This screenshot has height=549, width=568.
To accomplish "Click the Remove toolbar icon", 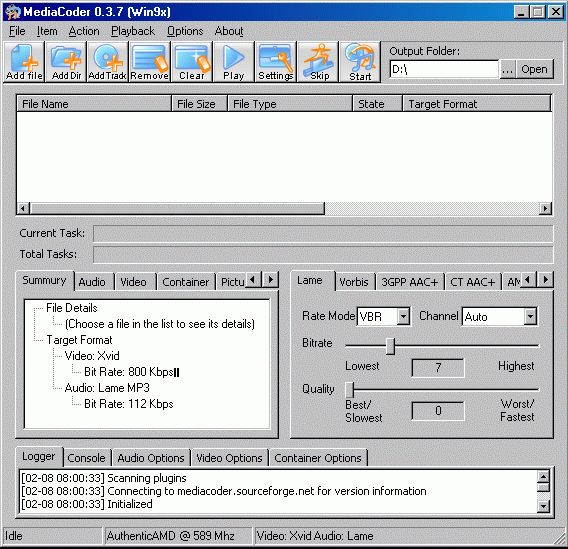I will click(150, 62).
